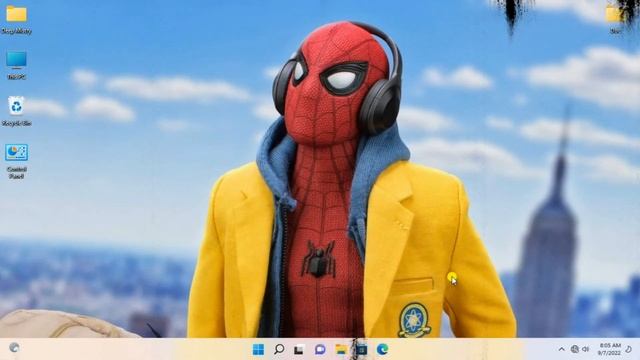Viewport: 640px width, 360px height.
Task: Open File Explorer from the taskbar
Action: 341,349
